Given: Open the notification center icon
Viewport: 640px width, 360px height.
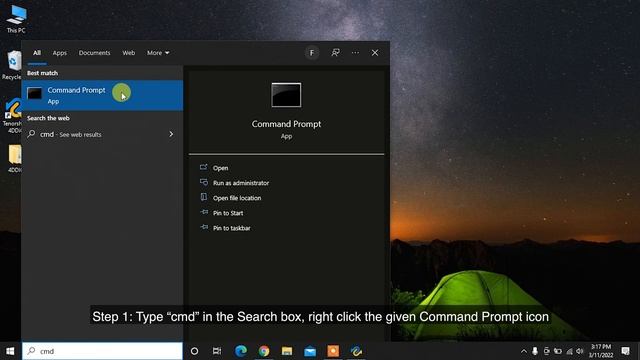Looking at the screenshot, I should pyautogui.click(x=625, y=351).
